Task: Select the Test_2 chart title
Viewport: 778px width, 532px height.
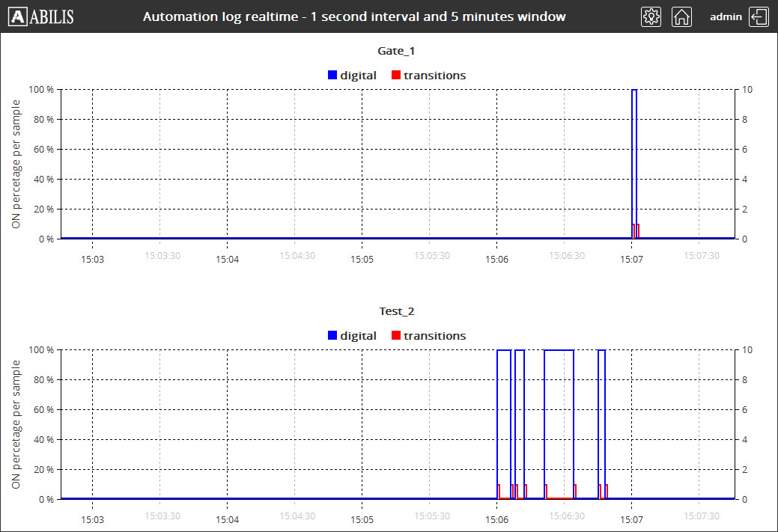Action: coord(396,311)
